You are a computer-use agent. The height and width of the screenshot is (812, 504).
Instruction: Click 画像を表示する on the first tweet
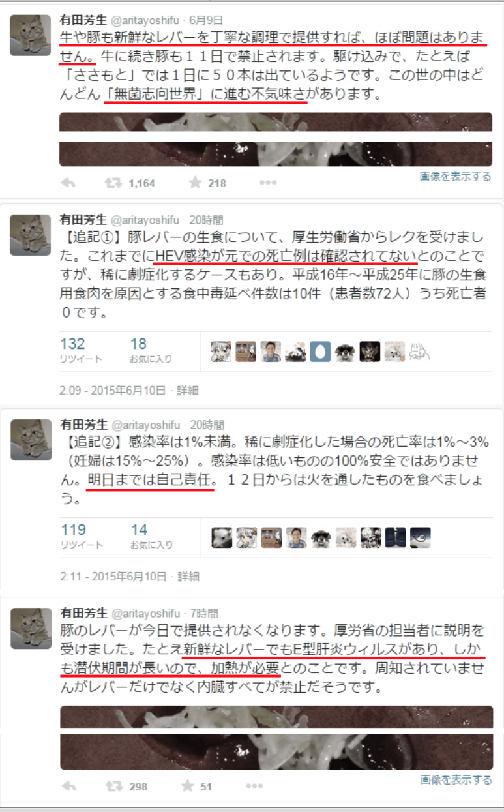click(x=455, y=177)
